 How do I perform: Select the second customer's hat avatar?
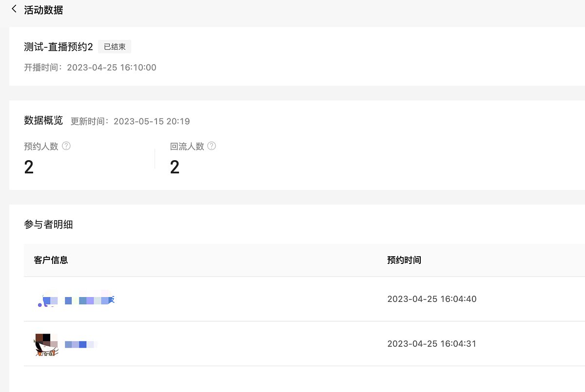(46, 344)
